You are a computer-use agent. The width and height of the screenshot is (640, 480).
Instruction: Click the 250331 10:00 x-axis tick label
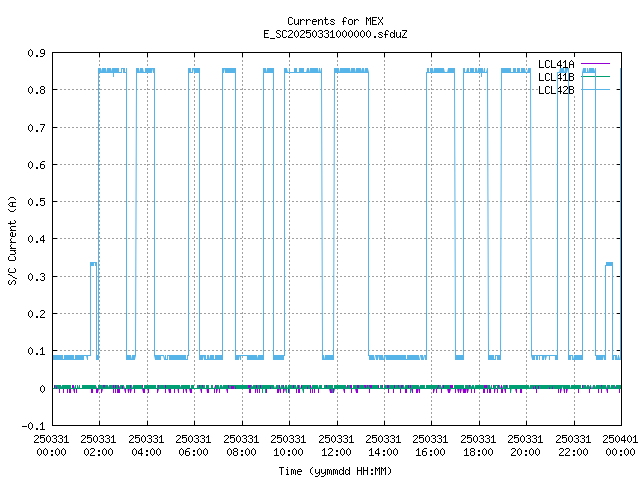288,446
